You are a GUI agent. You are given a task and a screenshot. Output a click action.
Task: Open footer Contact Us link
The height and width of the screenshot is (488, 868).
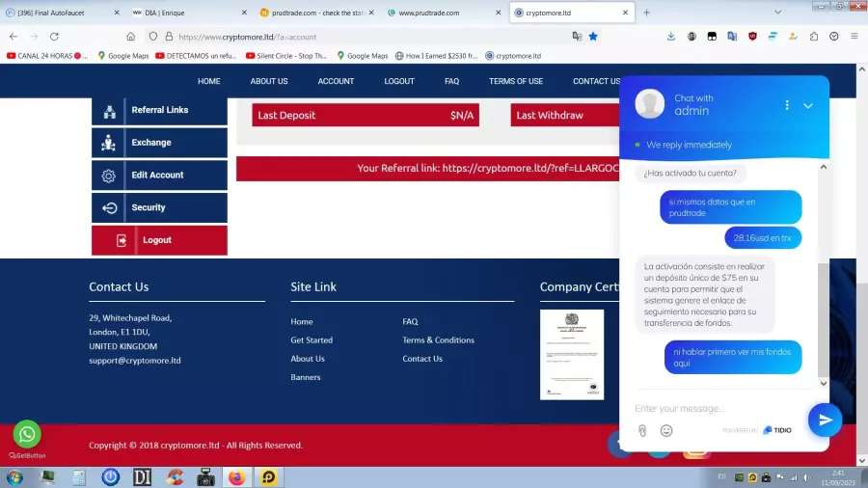[x=422, y=359]
